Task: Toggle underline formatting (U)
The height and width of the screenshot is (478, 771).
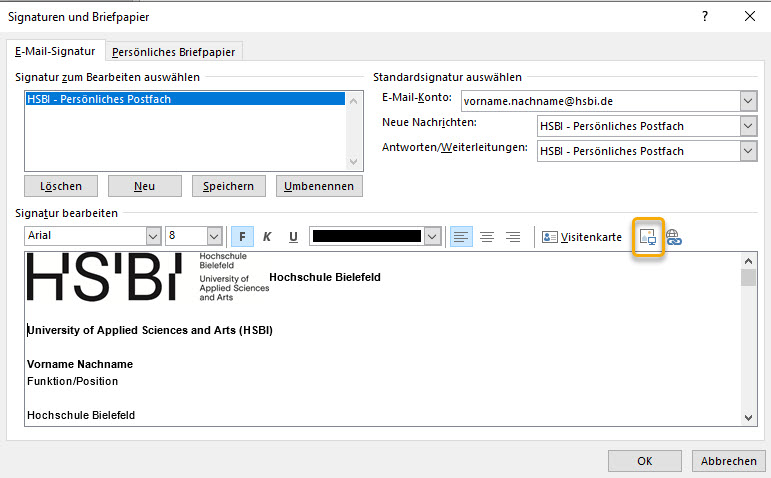Action: 293,237
